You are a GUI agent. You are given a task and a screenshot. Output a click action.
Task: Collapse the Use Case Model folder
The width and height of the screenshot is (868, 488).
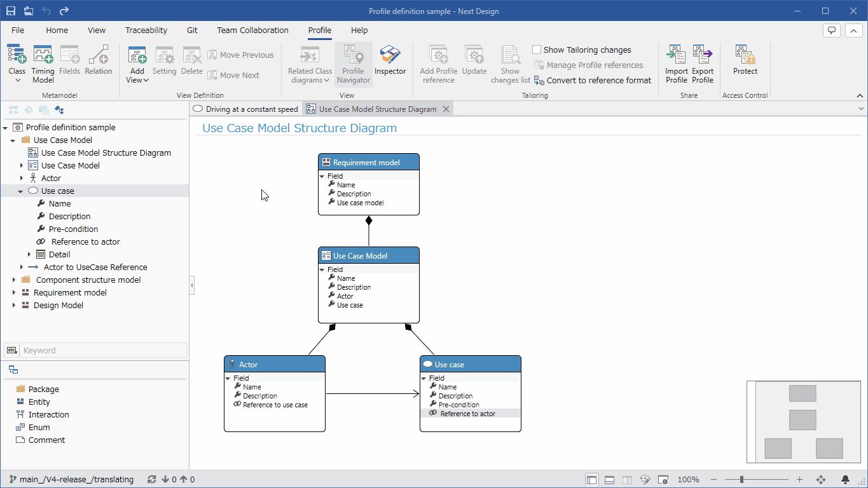click(x=13, y=140)
